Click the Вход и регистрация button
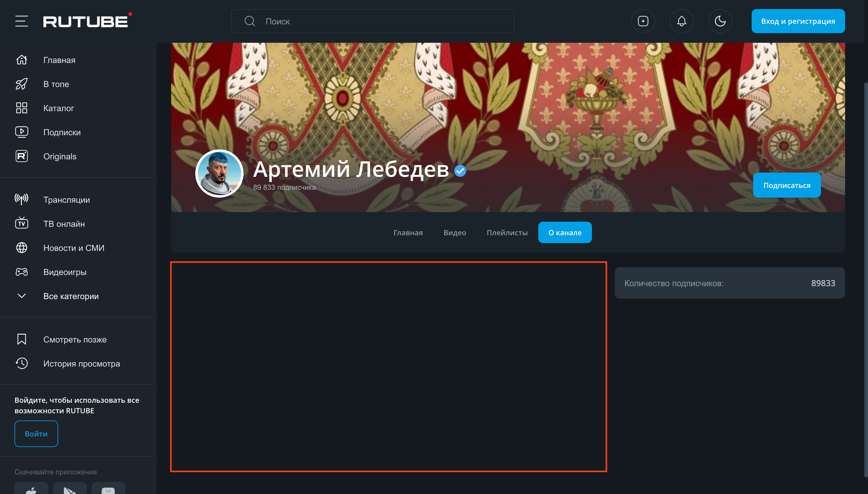Viewport: 868px width, 494px height. [798, 21]
